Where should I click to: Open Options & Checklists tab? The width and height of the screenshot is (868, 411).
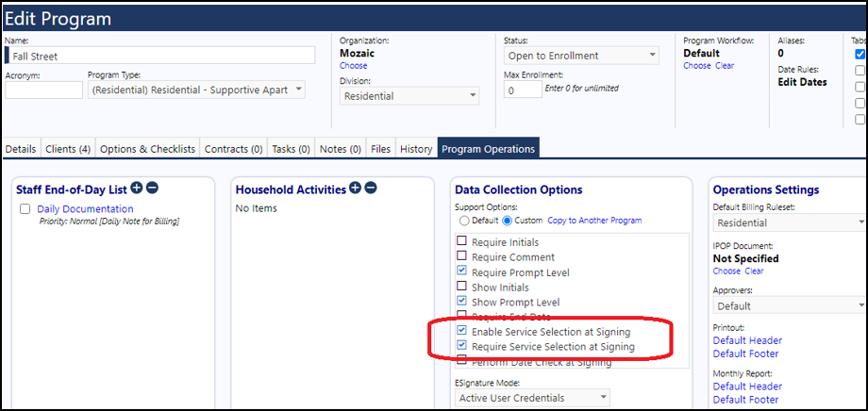[x=148, y=149]
